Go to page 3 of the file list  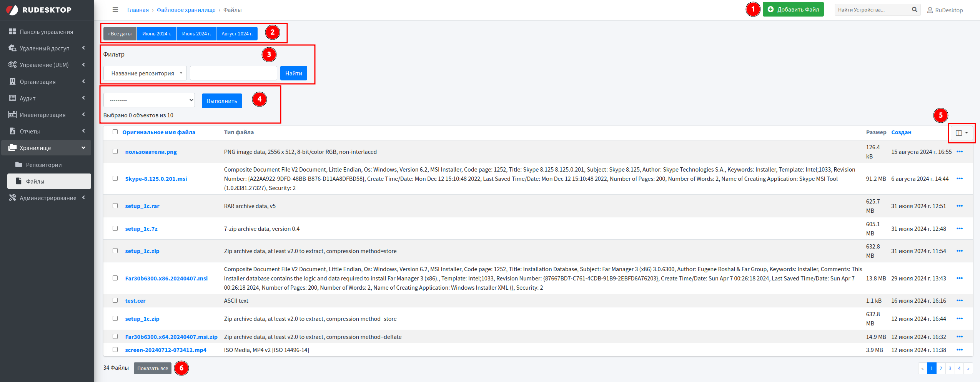[x=950, y=368]
